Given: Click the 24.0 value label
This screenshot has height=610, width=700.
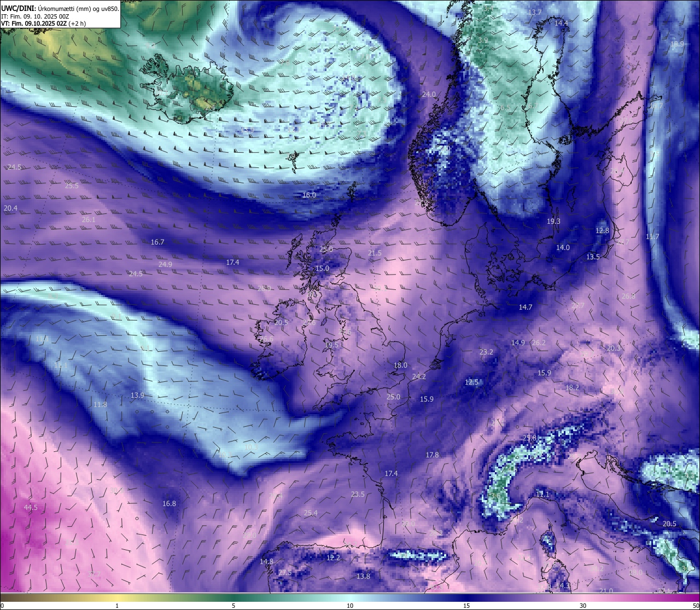Looking at the screenshot, I should point(429,94).
